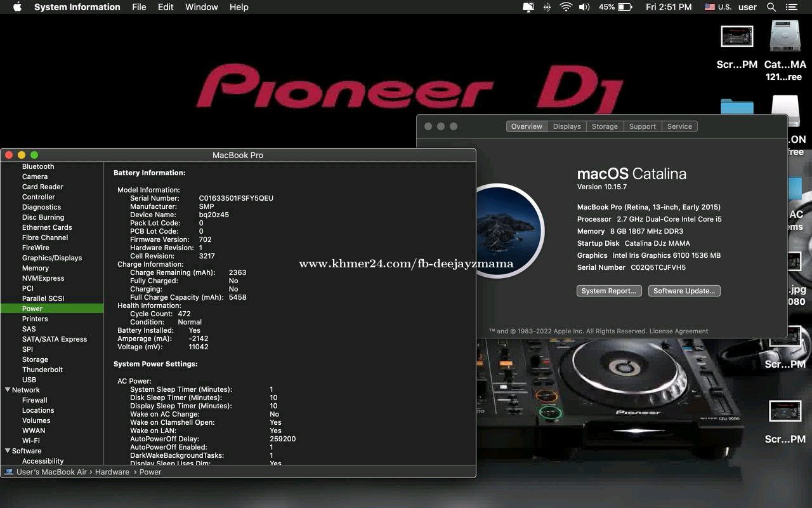
Task: Select Ethernet Cards in the sidebar
Action: click(47, 227)
